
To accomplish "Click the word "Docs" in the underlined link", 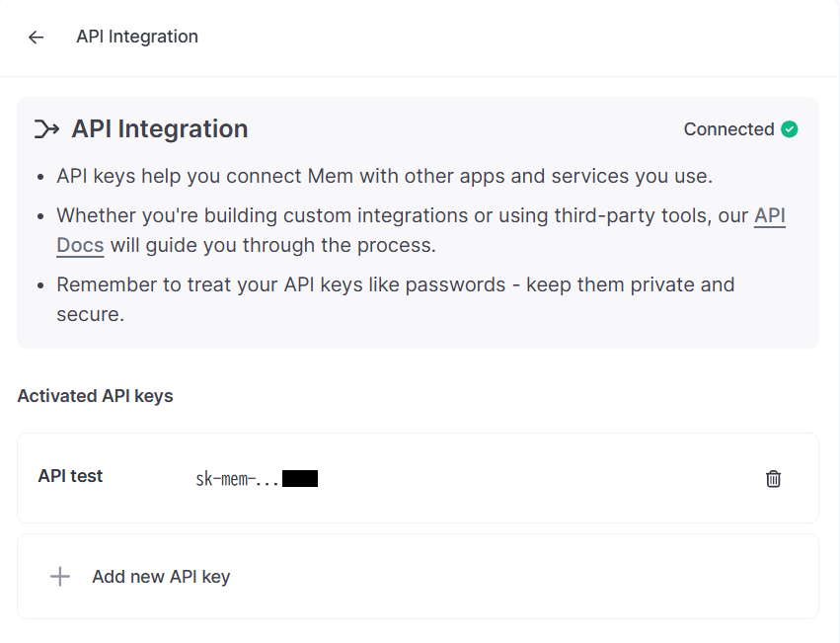I will click(x=80, y=245).
